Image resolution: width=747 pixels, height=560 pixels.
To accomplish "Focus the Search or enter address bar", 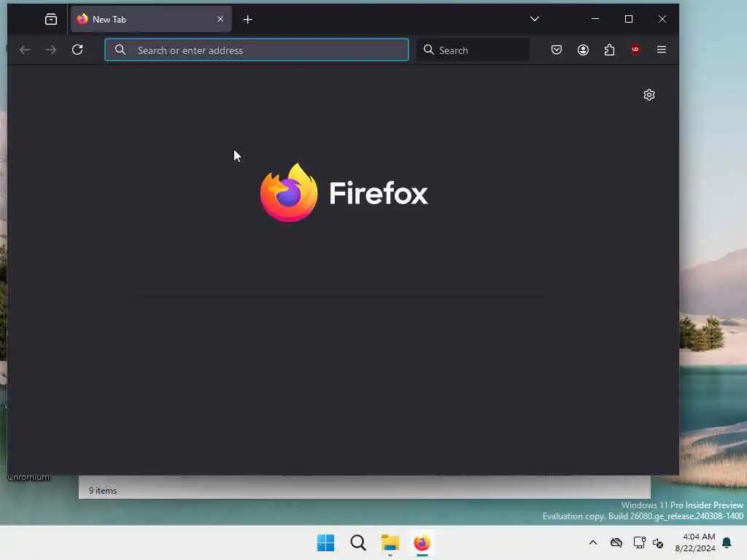I will [x=257, y=50].
